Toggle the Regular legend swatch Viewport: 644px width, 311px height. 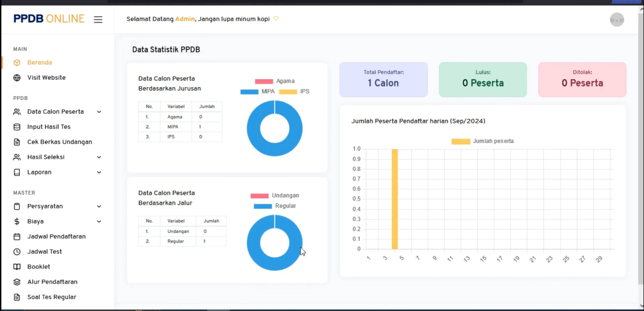click(x=263, y=206)
